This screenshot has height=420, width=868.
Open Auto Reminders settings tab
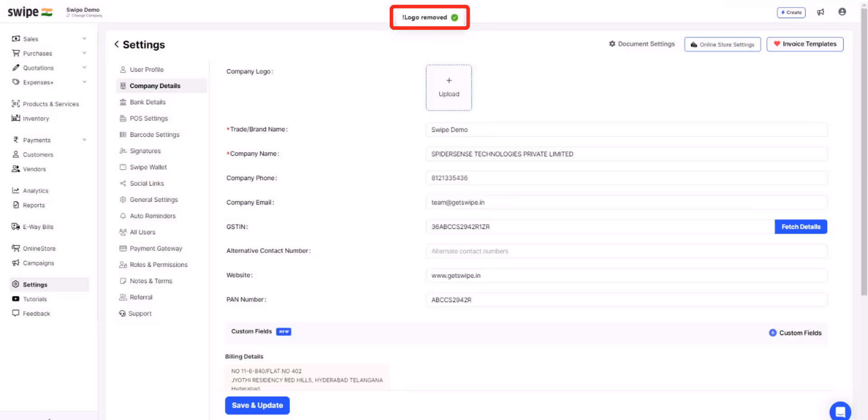click(x=161, y=216)
